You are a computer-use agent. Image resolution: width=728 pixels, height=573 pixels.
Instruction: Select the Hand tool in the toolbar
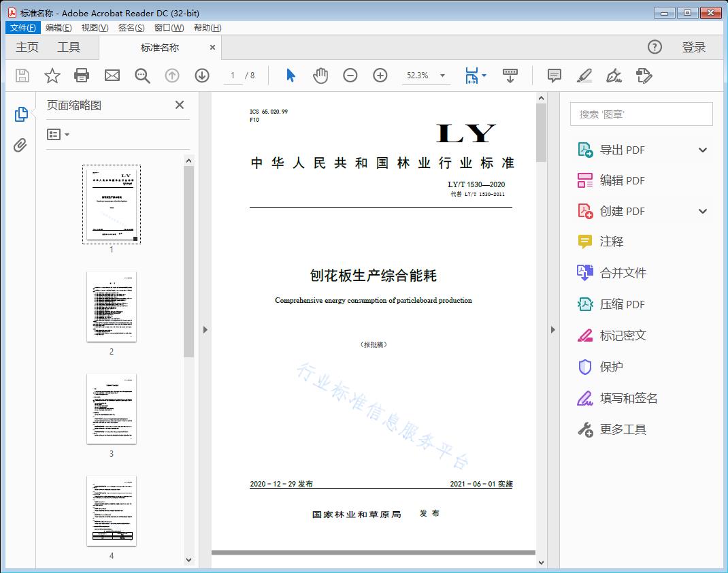[x=320, y=76]
